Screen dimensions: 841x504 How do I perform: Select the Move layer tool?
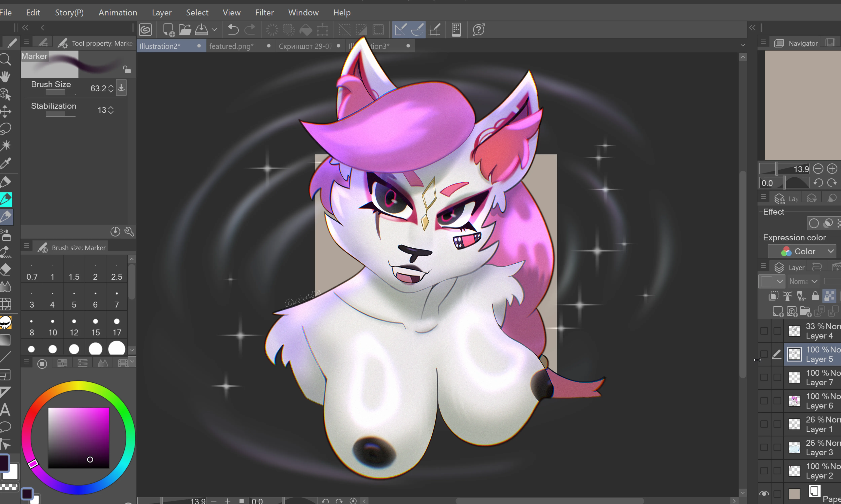pyautogui.click(x=6, y=111)
